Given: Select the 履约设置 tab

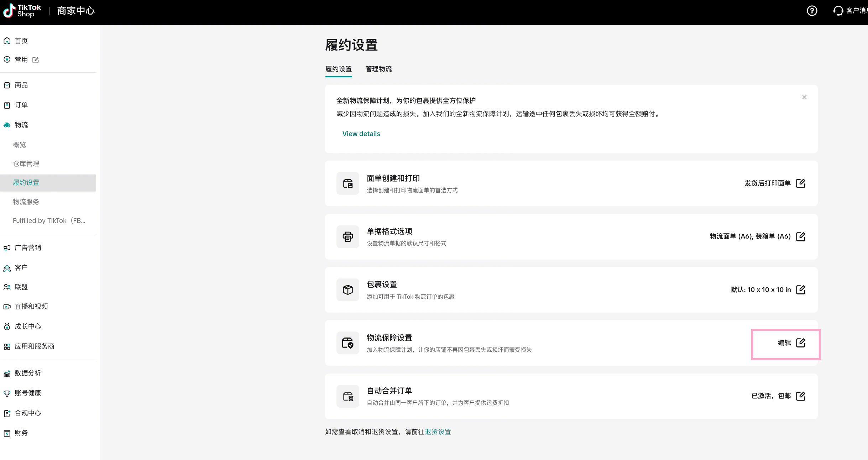Looking at the screenshot, I should [338, 69].
